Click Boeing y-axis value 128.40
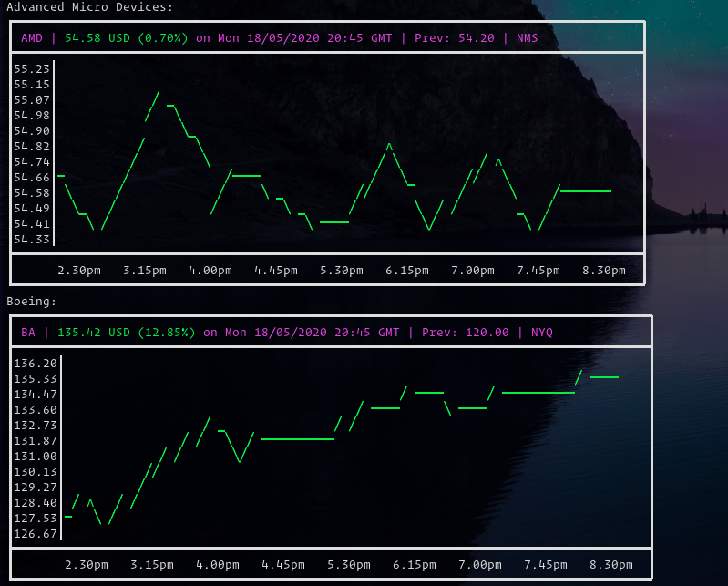Image resolution: width=728 pixels, height=586 pixels. [x=36, y=503]
